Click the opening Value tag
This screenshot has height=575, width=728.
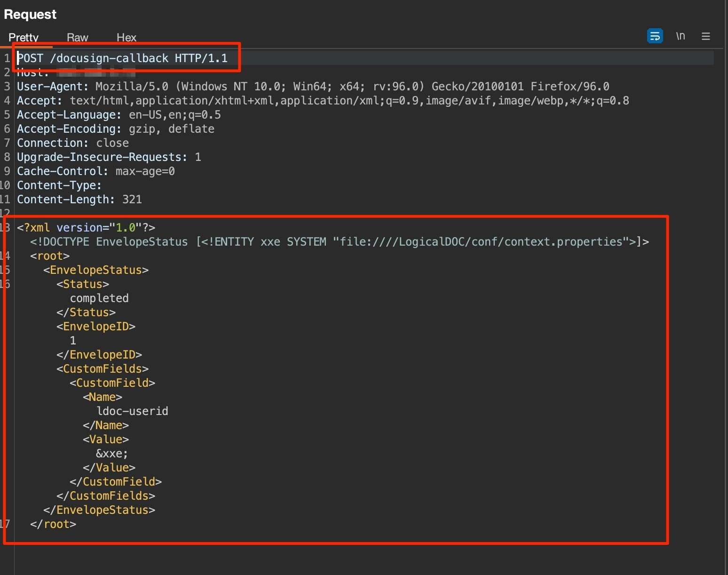[x=106, y=439]
